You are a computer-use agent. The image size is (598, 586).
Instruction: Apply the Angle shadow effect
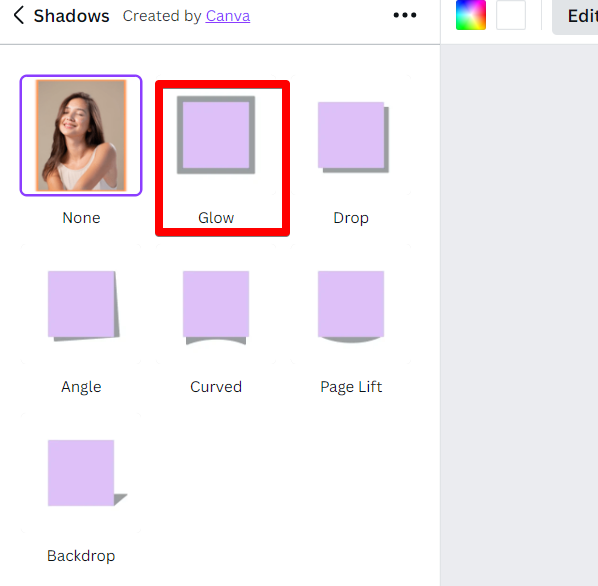click(81, 304)
